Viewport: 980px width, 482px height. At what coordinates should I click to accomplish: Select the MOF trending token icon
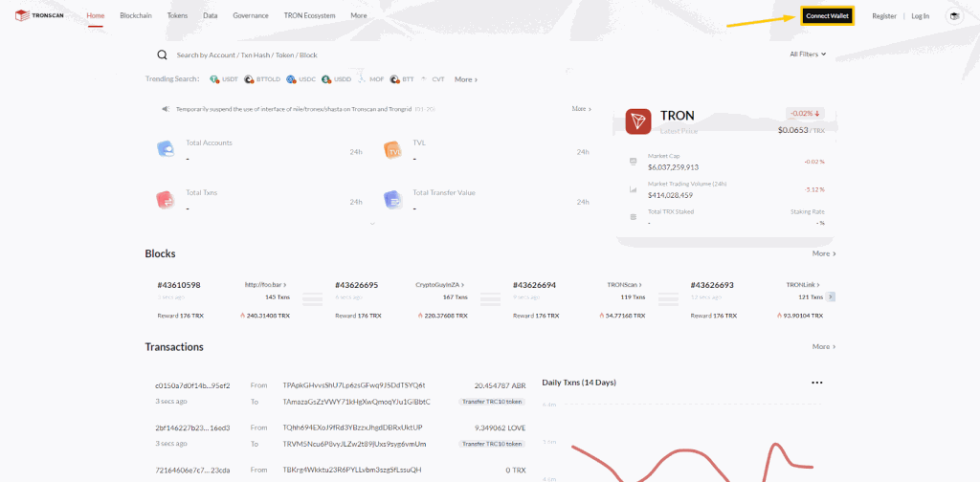[x=361, y=78]
